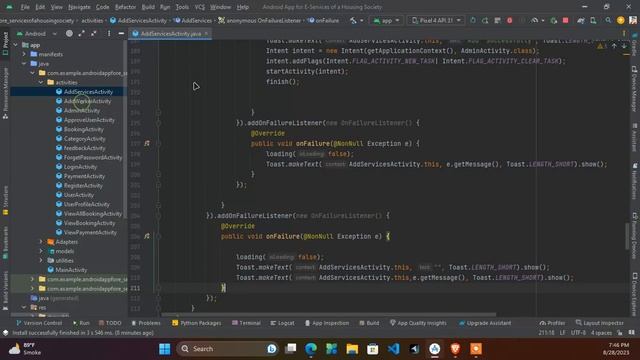Viewport: 640px width, 360px height.
Task: Collapse the activities package
Action: [41, 82]
